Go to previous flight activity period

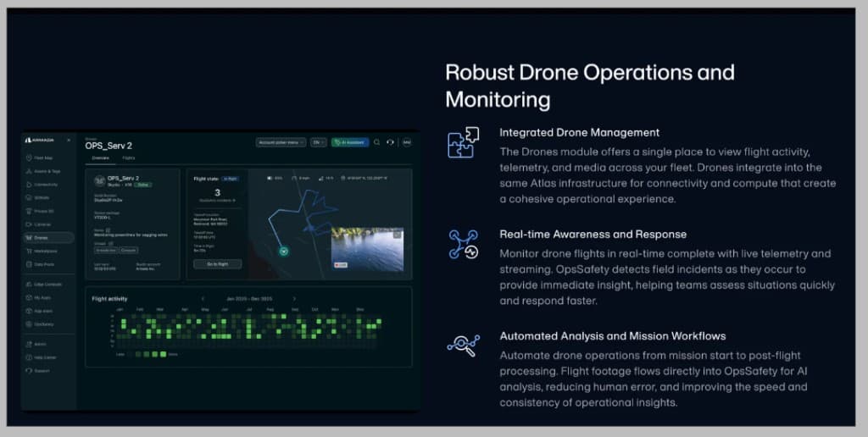click(x=203, y=299)
